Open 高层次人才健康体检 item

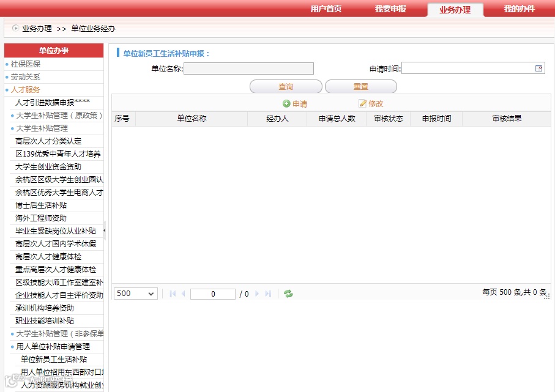click(x=48, y=256)
